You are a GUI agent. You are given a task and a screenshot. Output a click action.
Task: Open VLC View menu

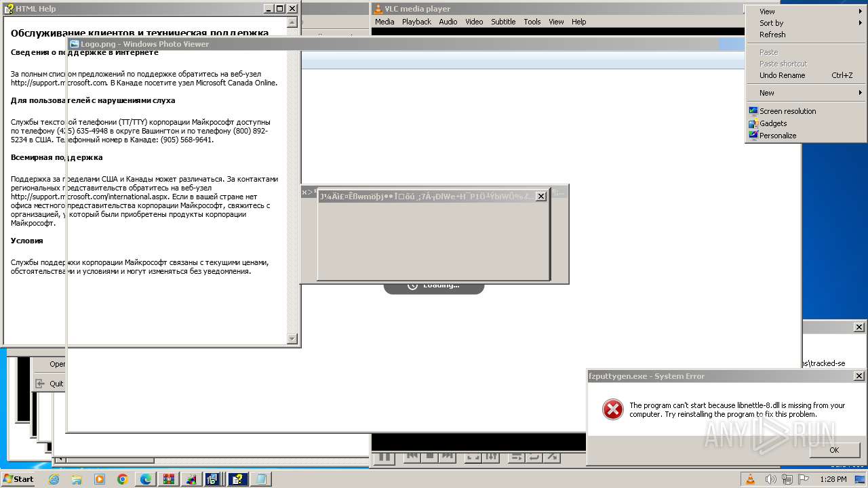(556, 22)
